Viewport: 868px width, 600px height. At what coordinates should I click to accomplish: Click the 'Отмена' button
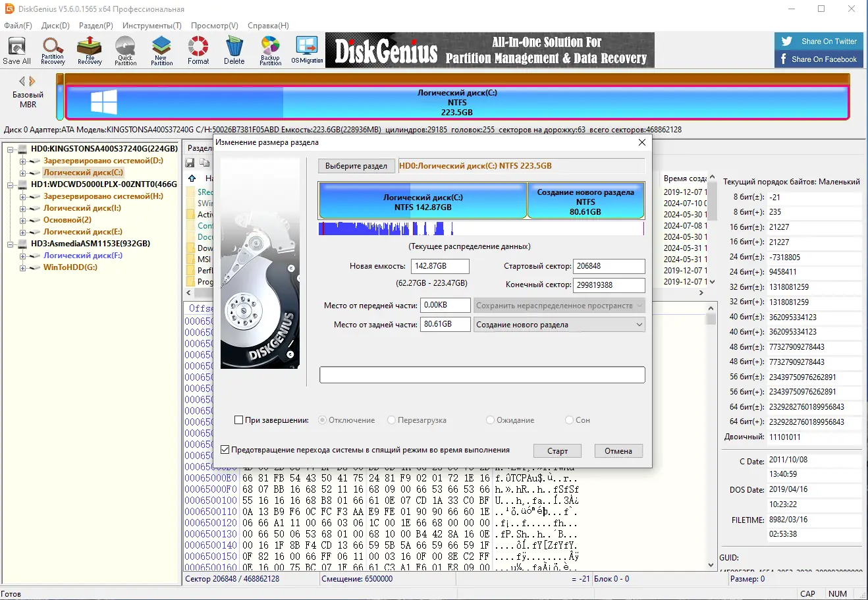coord(618,451)
